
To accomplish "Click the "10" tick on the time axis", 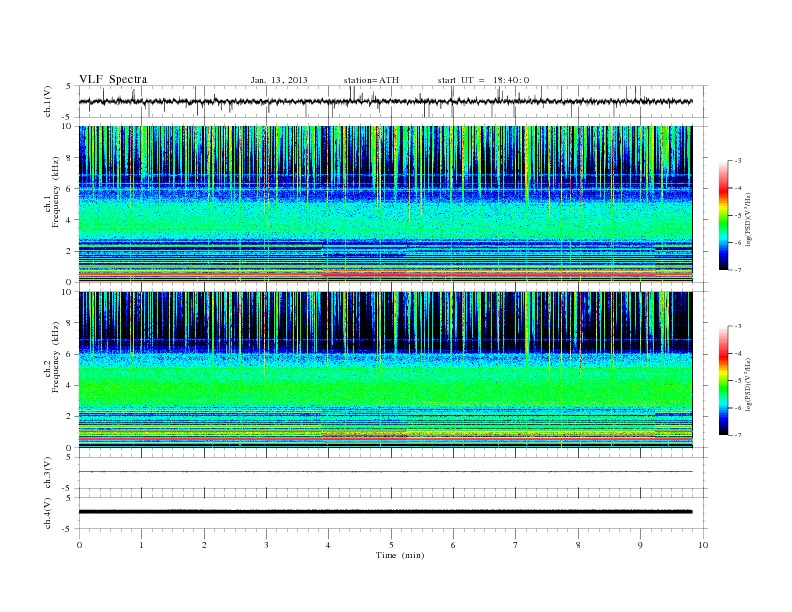I will [x=703, y=545].
